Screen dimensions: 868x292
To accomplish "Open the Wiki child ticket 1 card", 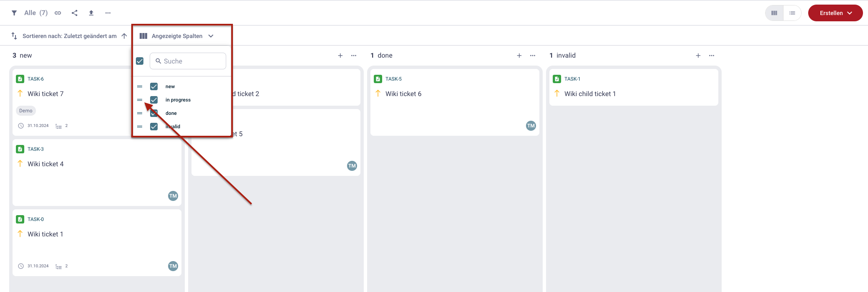I will pos(634,87).
